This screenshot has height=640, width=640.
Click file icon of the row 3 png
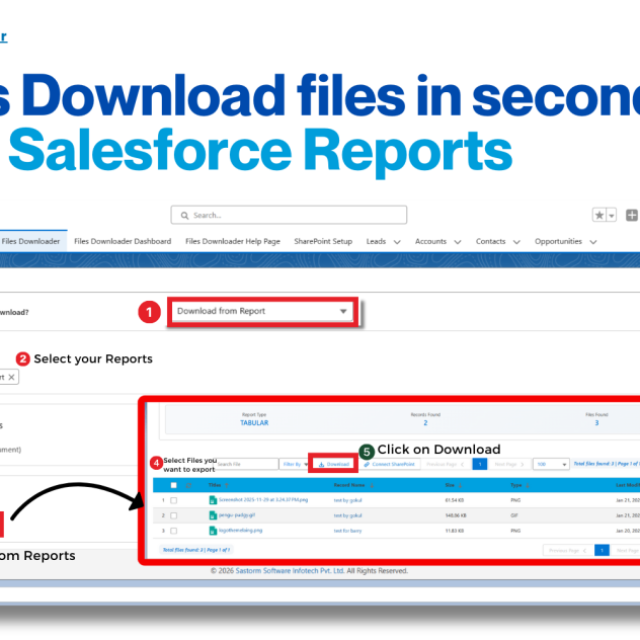coord(213,531)
